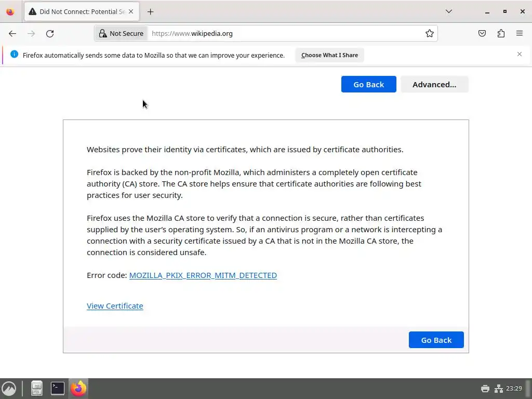Open a new tab with plus icon
Viewport: 532px width, 399px height.
coord(151,12)
